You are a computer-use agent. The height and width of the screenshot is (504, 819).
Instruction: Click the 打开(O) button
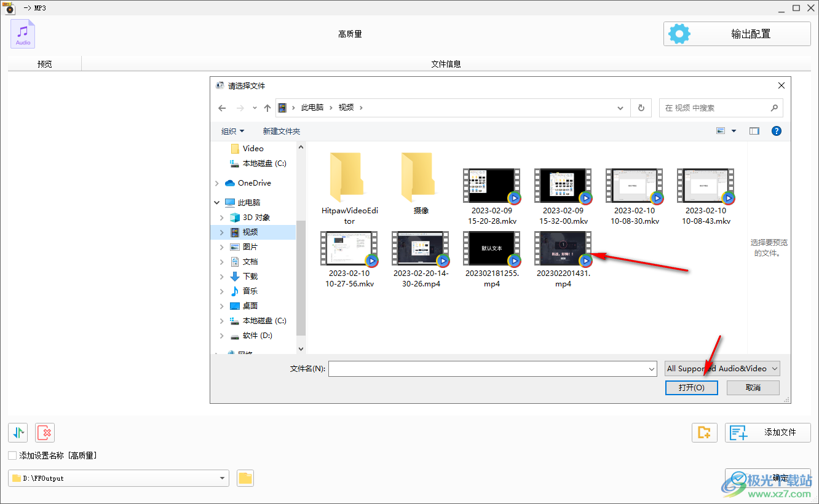pyautogui.click(x=692, y=388)
